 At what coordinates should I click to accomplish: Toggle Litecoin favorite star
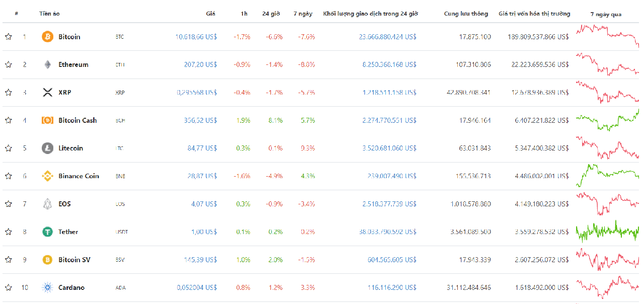point(9,148)
